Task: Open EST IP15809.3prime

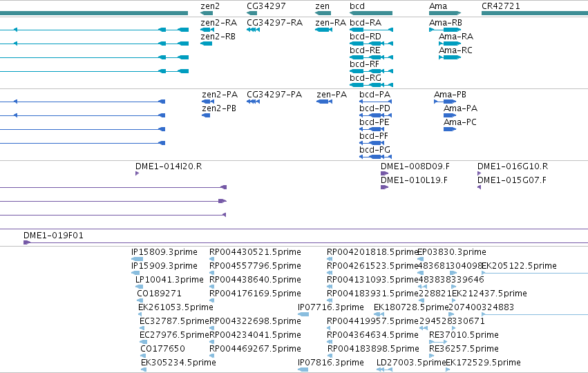Action: pos(164,252)
